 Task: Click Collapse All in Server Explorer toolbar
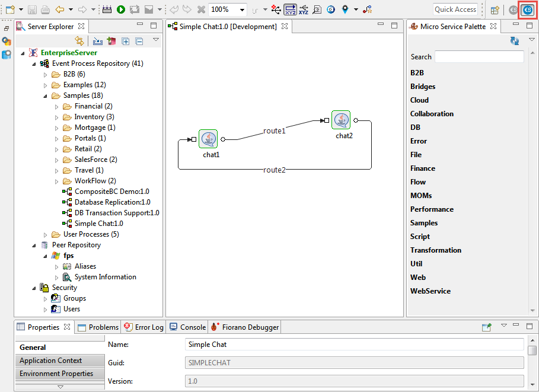pos(139,41)
